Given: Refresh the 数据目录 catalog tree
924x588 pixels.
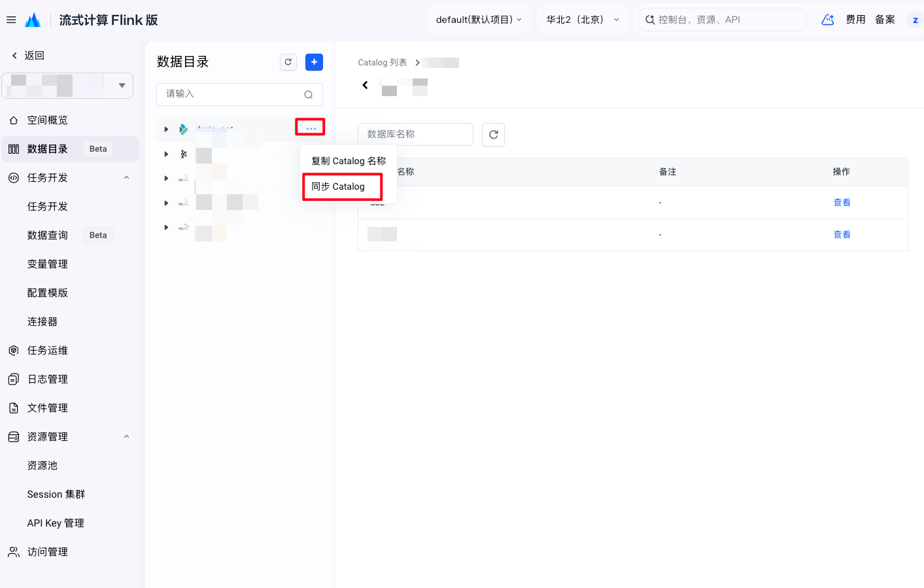Looking at the screenshot, I should [x=288, y=62].
